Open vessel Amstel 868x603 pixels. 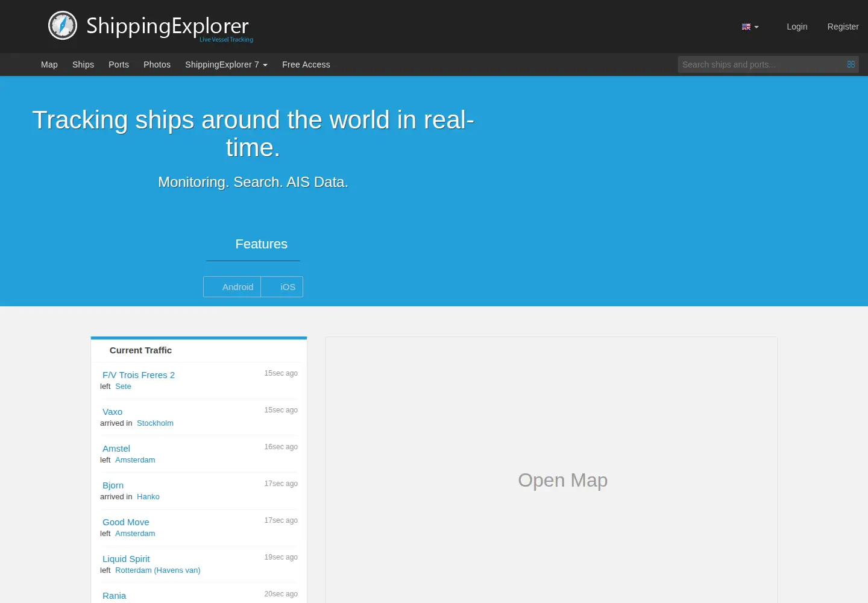click(x=116, y=449)
